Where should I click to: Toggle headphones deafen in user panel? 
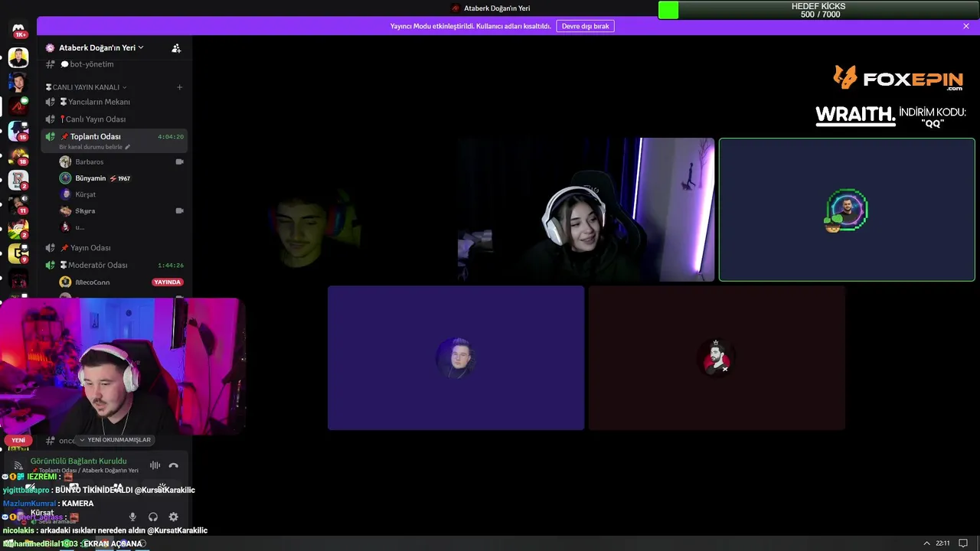click(x=153, y=517)
